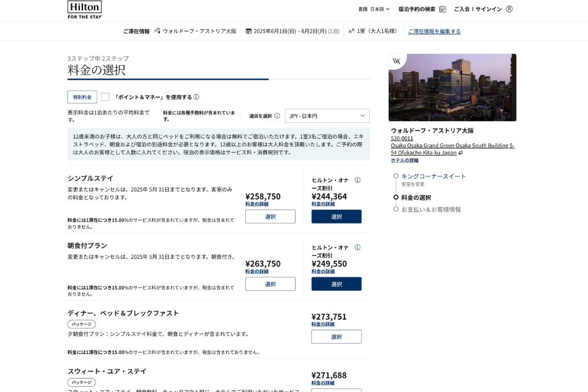Click the user profile icon in header
Viewport: 588px width, 392px height.
(509, 9)
